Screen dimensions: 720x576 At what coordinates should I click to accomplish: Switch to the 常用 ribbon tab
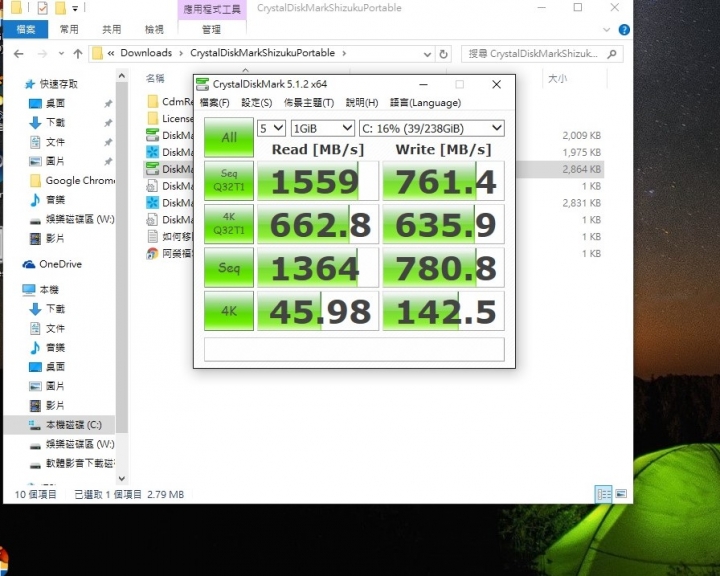[69, 29]
